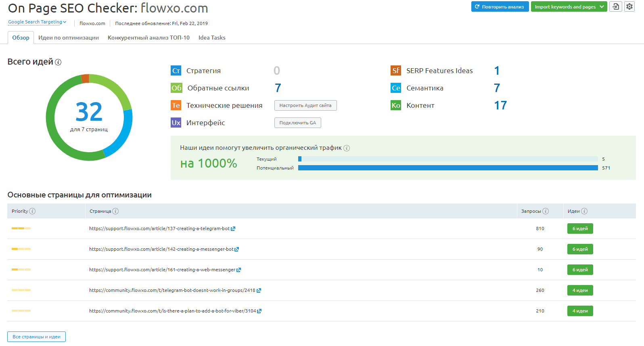
Task: Switch to Обзор tab
Action: click(x=21, y=38)
